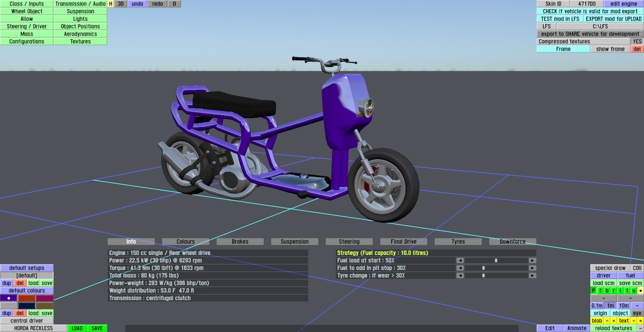Click the HORDA RECKLESS vehicle name
644x332 pixels.
point(34,328)
